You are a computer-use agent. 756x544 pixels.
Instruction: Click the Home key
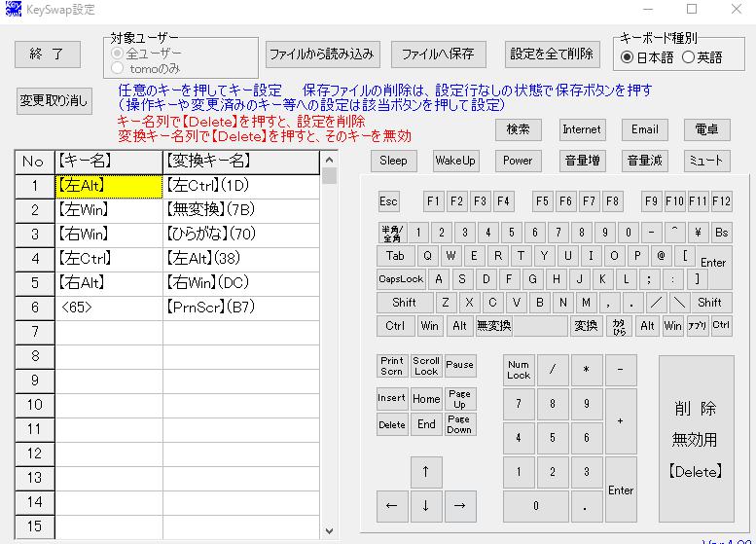pos(426,399)
